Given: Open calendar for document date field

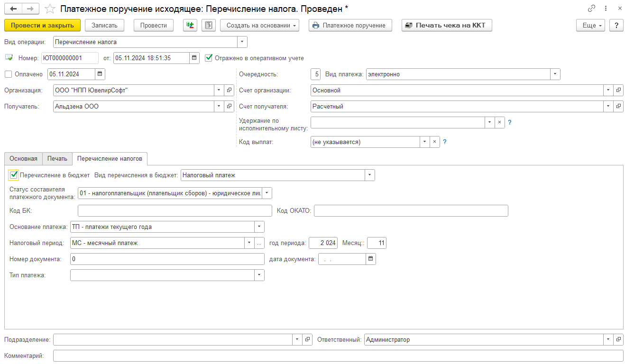Looking at the screenshot, I should (195, 58).
